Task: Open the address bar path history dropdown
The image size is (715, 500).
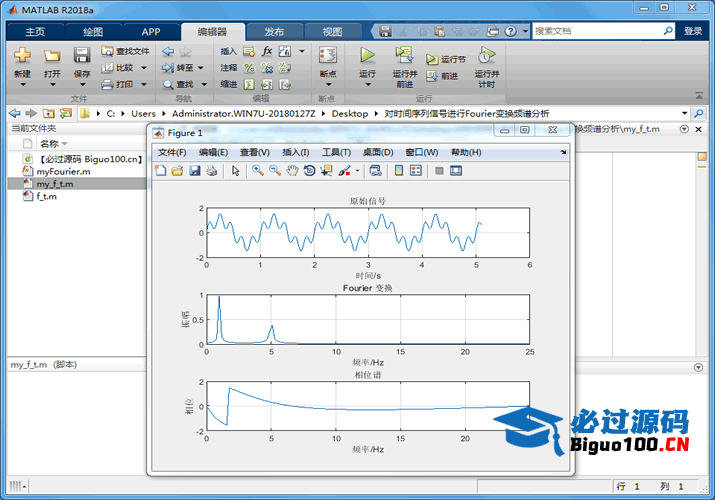Action: coord(684,113)
